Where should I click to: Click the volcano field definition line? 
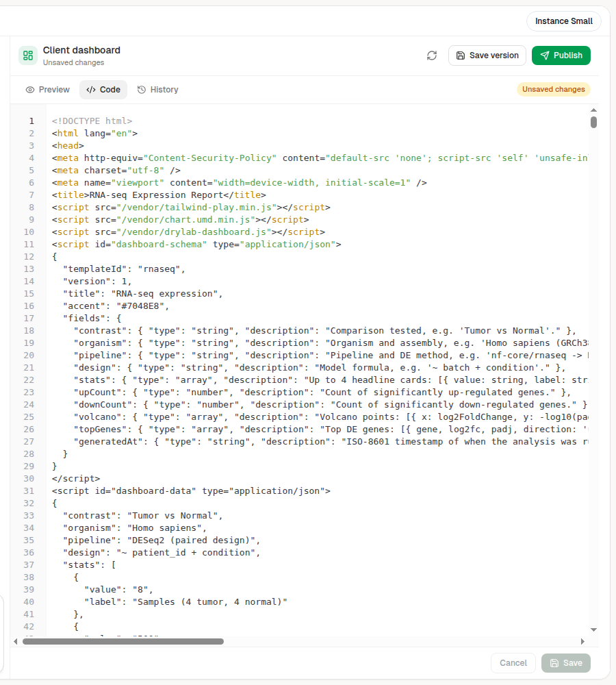(x=331, y=416)
